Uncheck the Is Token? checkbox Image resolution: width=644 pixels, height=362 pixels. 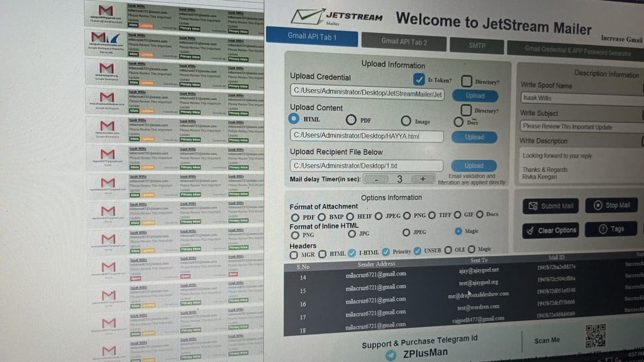tap(420, 79)
